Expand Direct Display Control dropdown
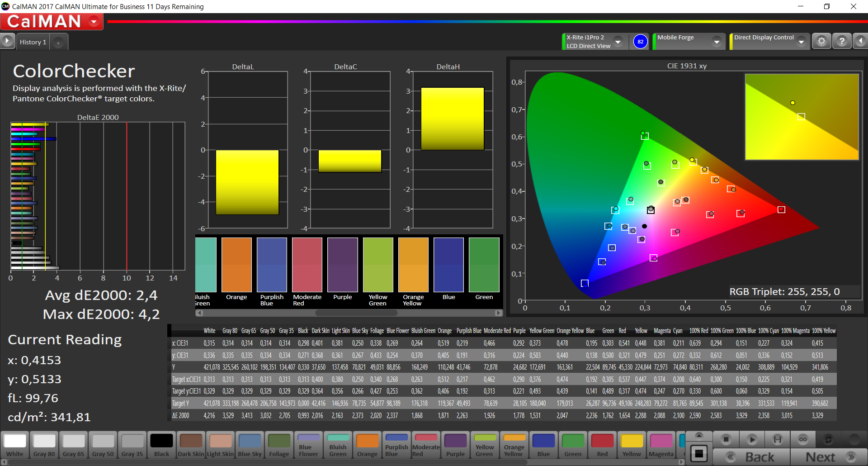Screen dimensions: 868x466 tap(801, 42)
